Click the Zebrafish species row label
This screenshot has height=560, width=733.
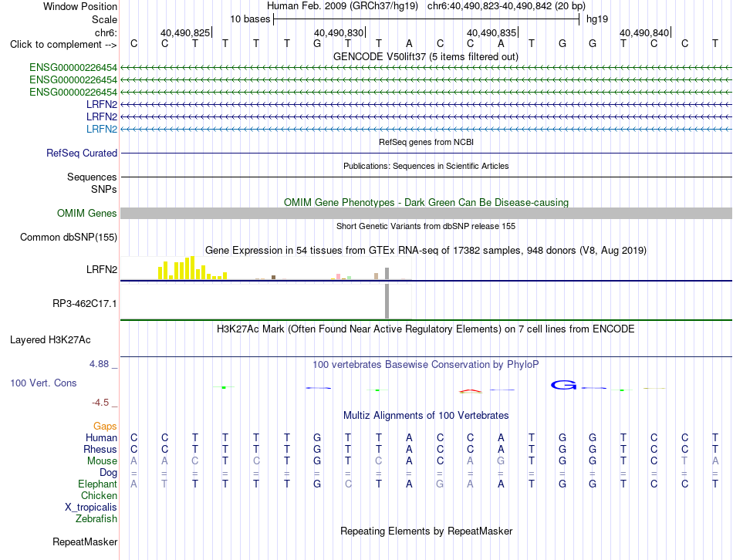click(x=96, y=518)
